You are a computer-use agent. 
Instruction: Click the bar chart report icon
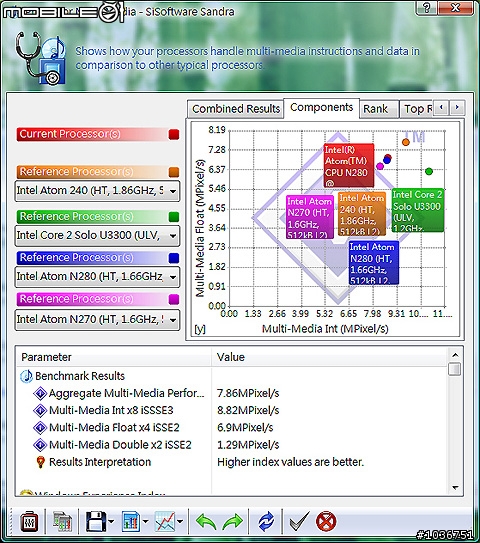(131, 522)
